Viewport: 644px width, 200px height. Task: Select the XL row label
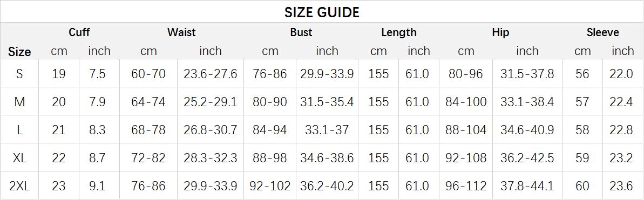click(19, 158)
